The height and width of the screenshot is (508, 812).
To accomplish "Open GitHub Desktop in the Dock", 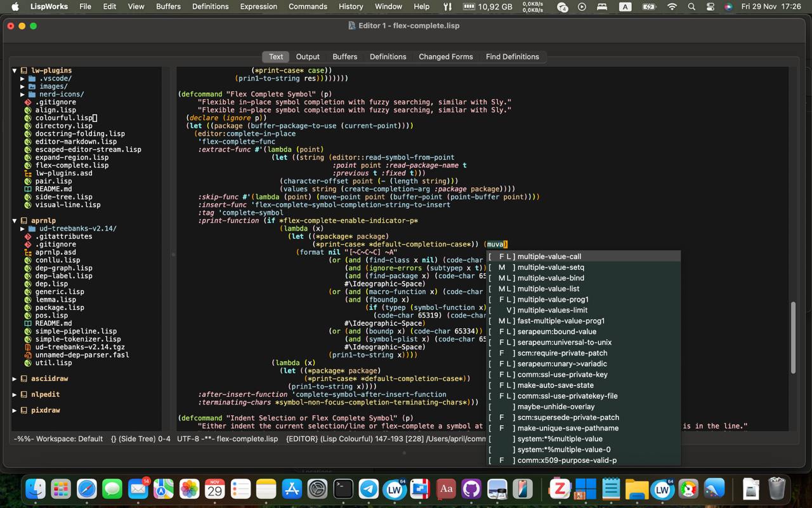I will (471, 489).
